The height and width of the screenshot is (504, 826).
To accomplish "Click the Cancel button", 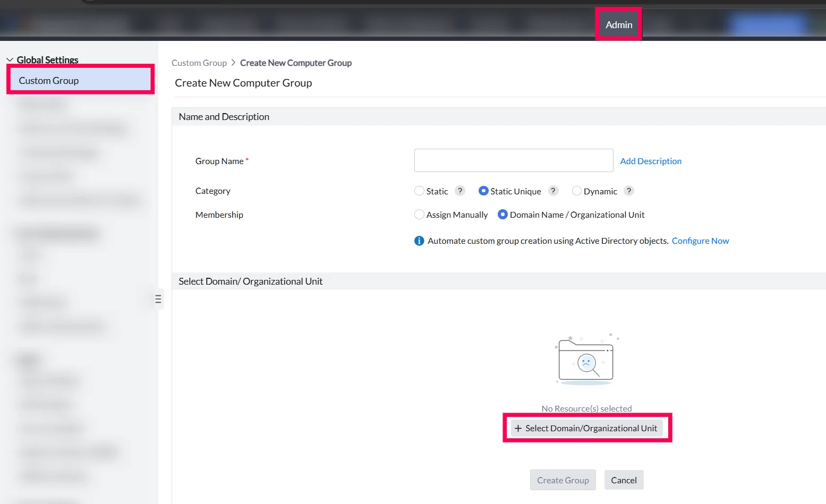I will click(x=624, y=480).
